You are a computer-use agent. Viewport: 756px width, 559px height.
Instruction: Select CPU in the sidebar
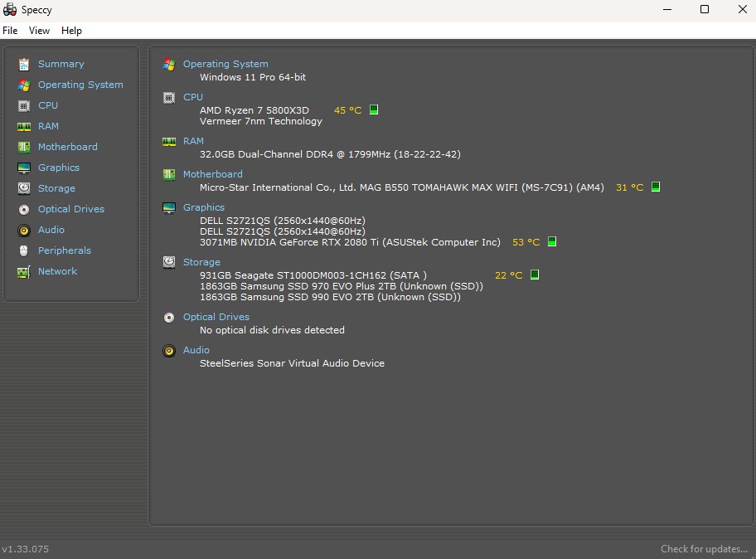(48, 105)
